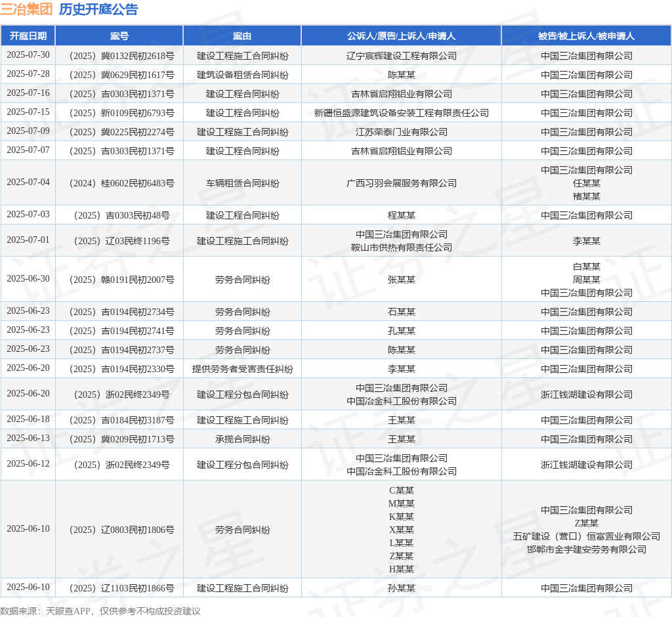Screen dimensions: 672x617
Task: Click date cell 2025-07-16
Action: tap(28, 93)
